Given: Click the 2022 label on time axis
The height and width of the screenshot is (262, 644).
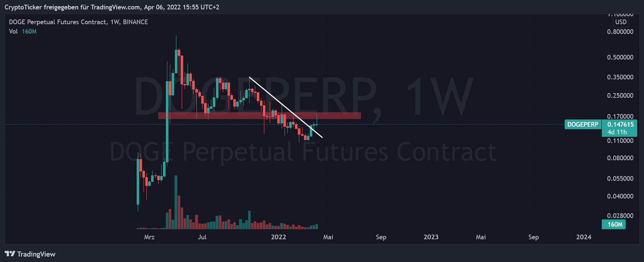Looking at the screenshot, I should coord(278,237).
